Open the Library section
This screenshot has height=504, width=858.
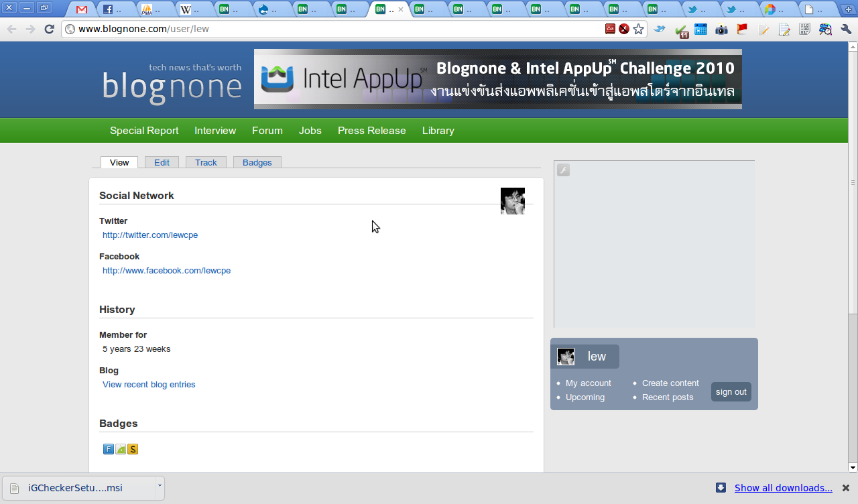pos(438,131)
